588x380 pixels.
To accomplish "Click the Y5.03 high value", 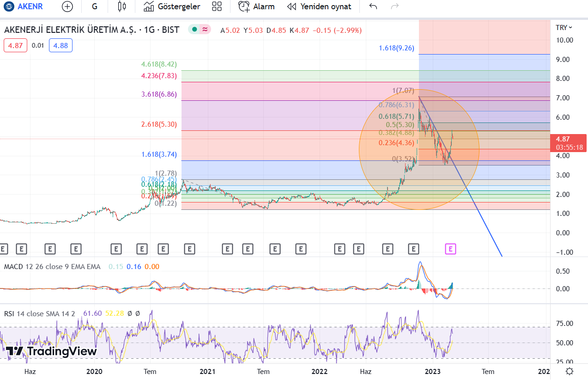I will 253,30.
